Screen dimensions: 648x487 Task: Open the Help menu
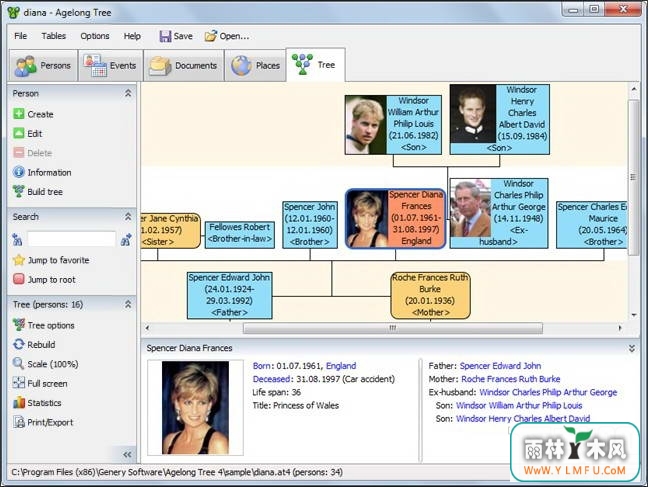[132, 36]
